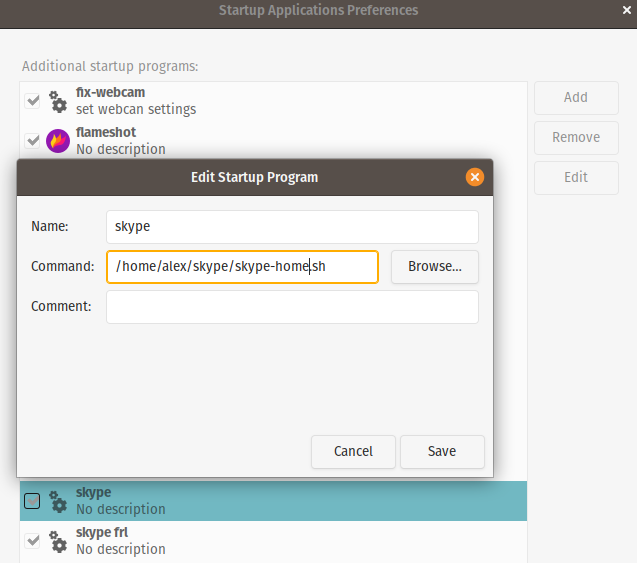Toggle the skype startup checkbox

[x=32, y=501]
